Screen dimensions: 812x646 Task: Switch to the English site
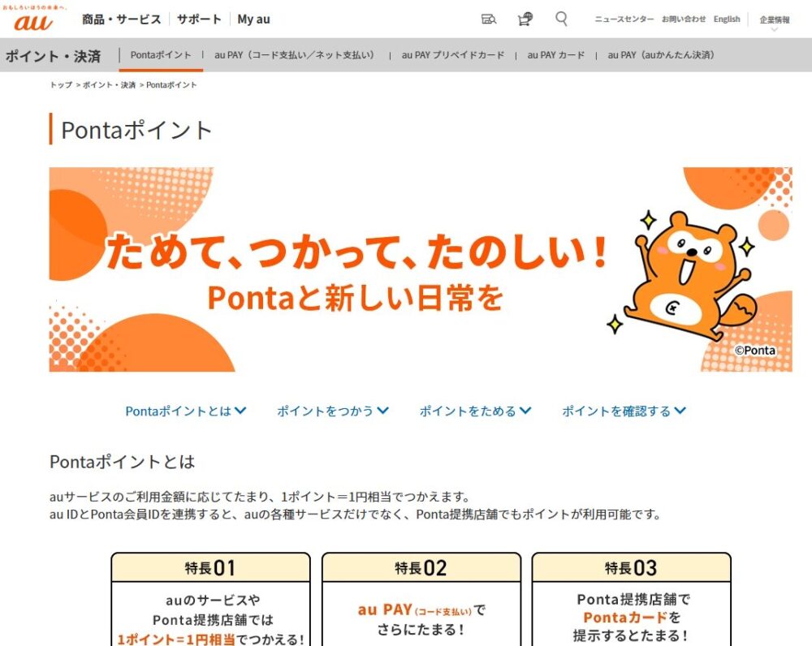tap(727, 19)
